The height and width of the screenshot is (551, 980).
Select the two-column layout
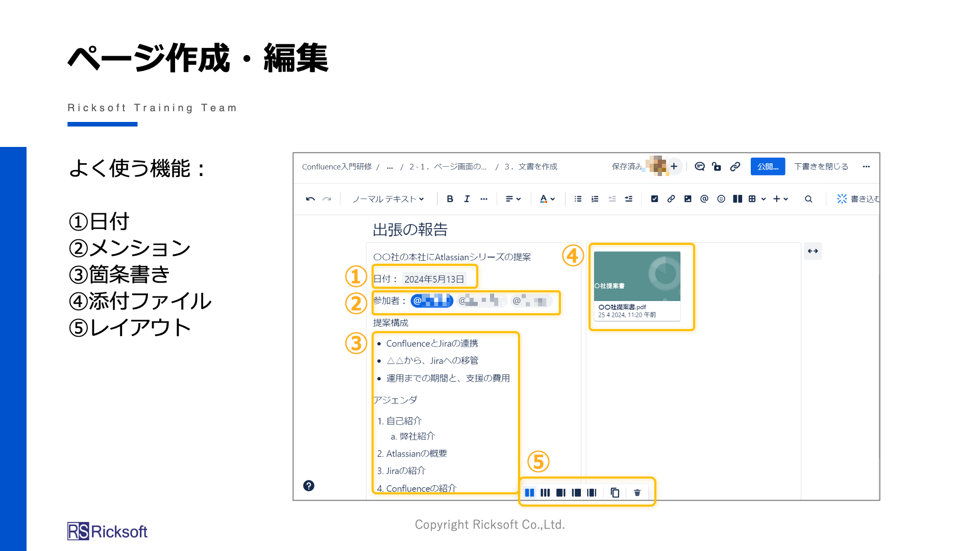pyautogui.click(x=530, y=493)
